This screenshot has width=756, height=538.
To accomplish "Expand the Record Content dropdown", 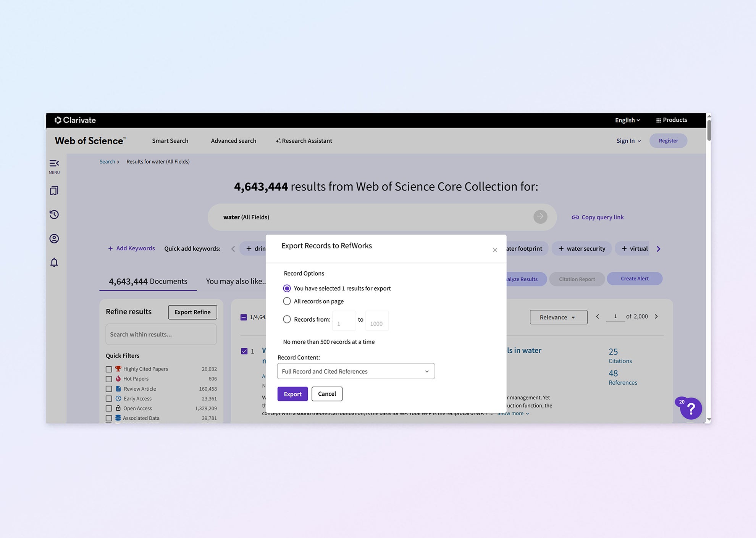I will coord(356,371).
